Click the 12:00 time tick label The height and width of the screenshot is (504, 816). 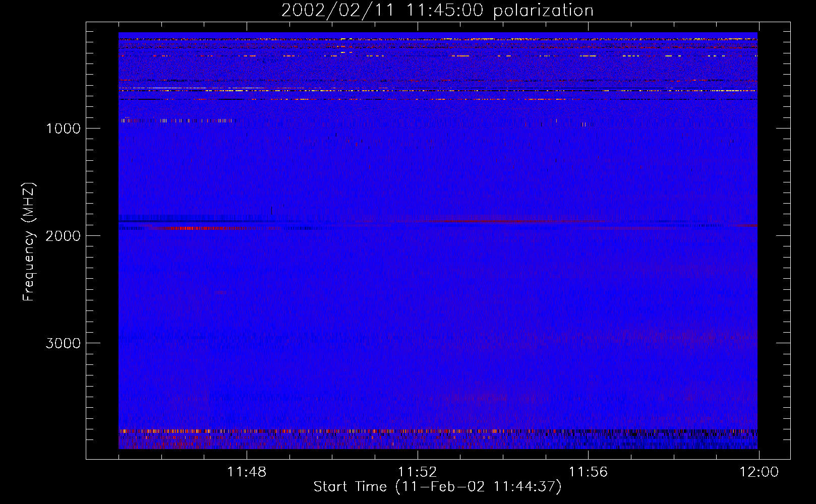click(x=759, y=472)
